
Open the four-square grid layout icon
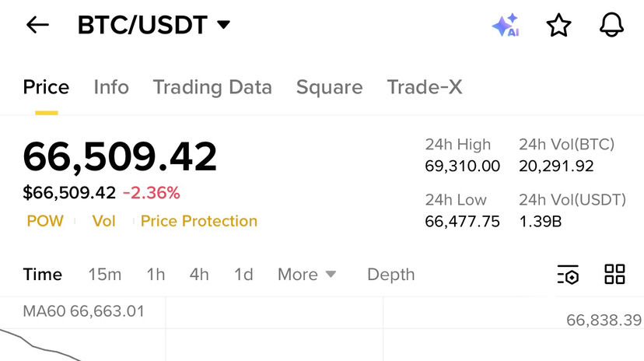pyautogui.click(x=615, y=274)
